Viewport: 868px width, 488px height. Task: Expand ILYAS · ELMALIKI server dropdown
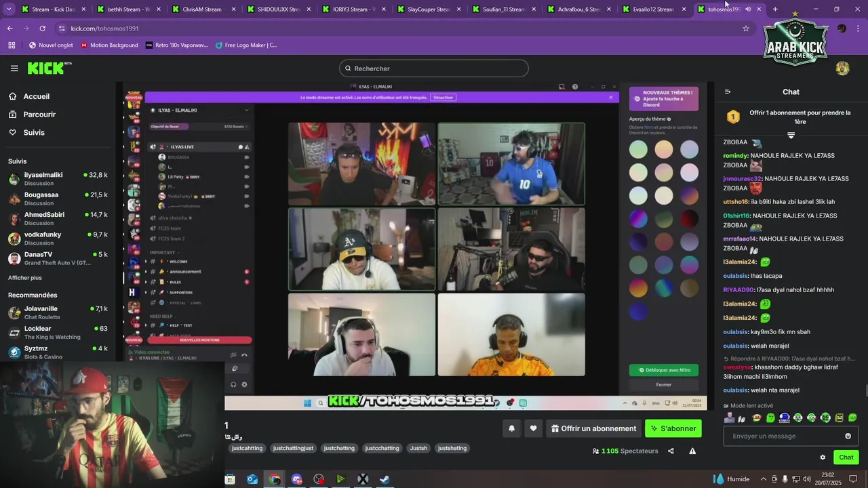pos(246,110)
